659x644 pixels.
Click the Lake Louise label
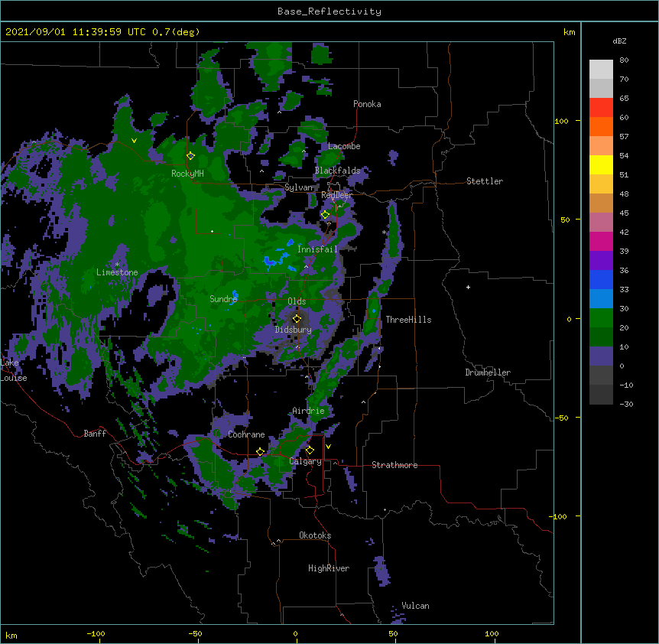click(14, 370)
